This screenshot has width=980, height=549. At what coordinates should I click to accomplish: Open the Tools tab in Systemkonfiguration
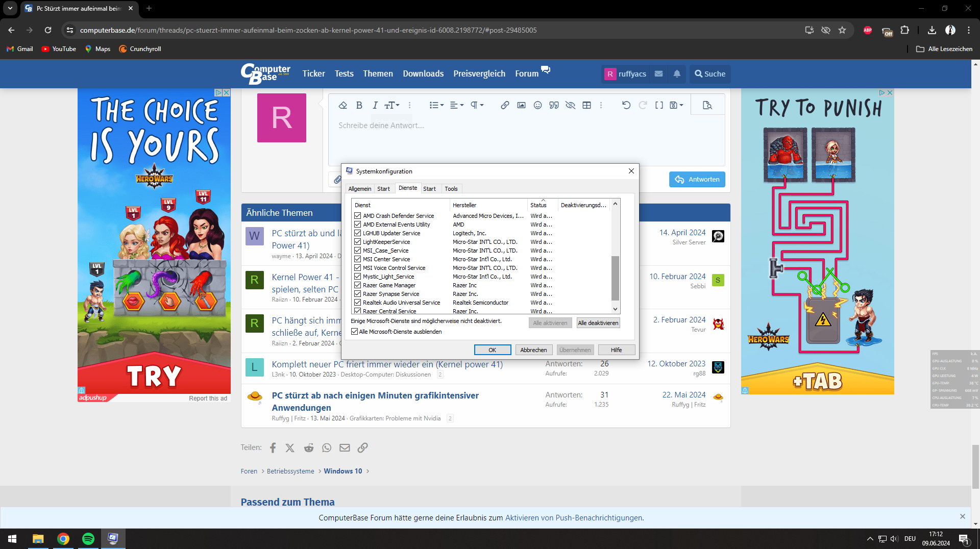(x=451, y=189)
